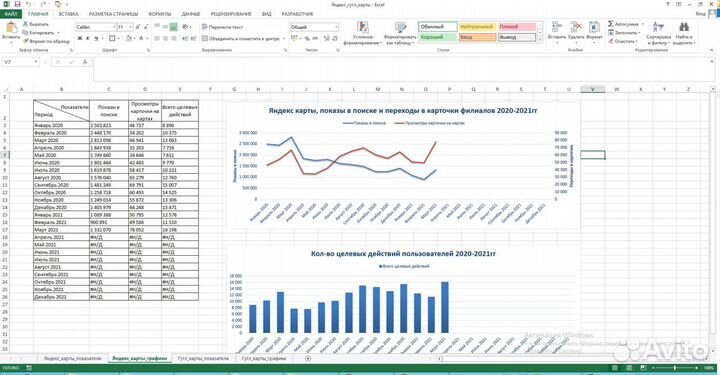
Task: Apply borders with the borders icon
Action: [x=112, y=39]
